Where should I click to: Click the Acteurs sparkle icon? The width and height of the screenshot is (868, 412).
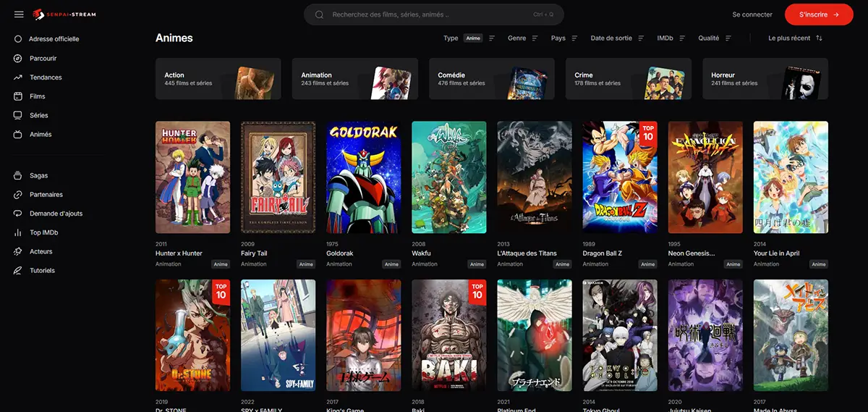click(18, 251)
